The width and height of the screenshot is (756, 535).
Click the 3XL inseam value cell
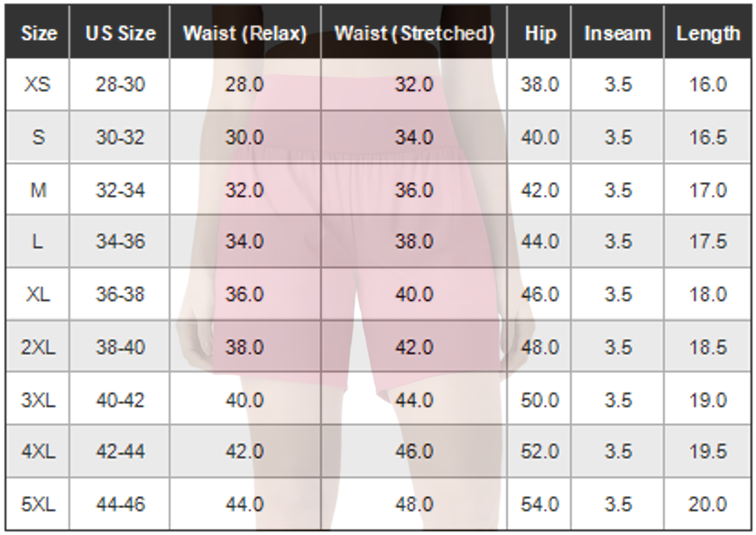pyautogui.click(x=617, y=400)
